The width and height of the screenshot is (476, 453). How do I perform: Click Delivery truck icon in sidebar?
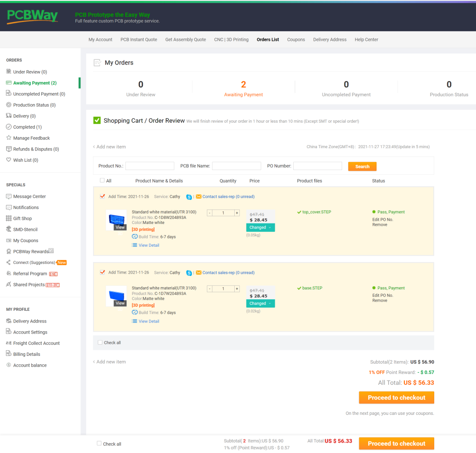coord(9,116)
